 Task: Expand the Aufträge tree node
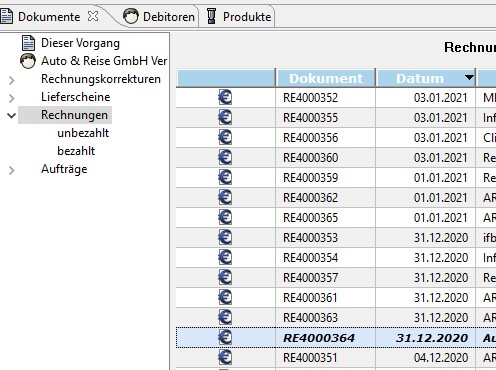pos(12,170)
